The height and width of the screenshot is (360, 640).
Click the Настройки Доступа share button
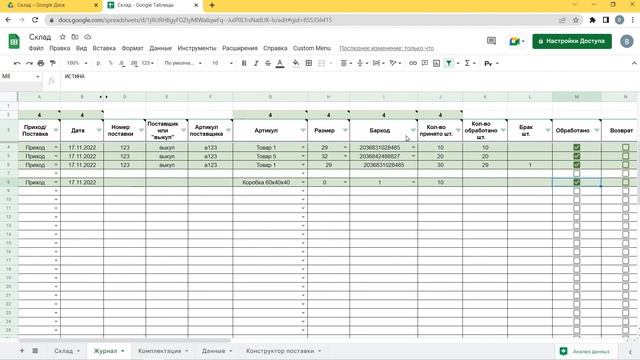[572, 41]
